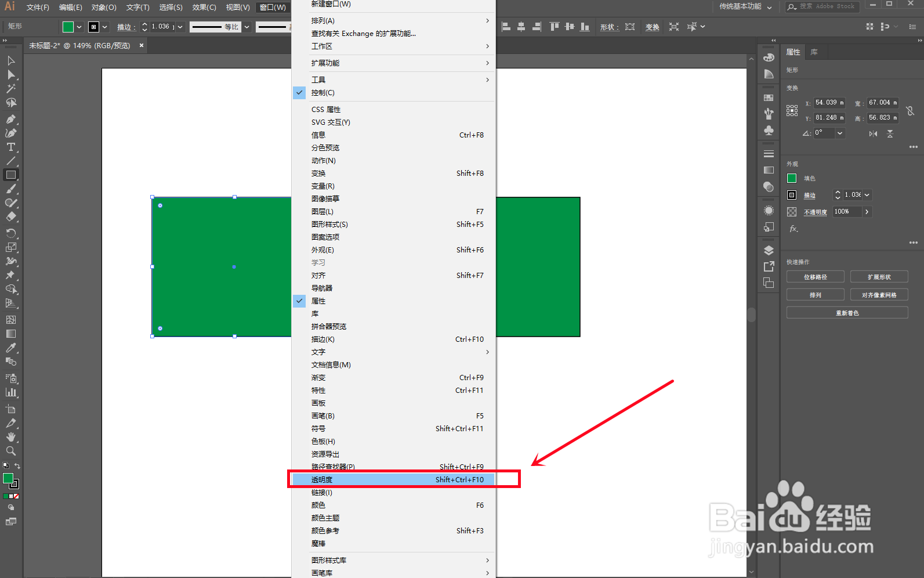Click green fill box in toolbar

(x=8, y=479)
